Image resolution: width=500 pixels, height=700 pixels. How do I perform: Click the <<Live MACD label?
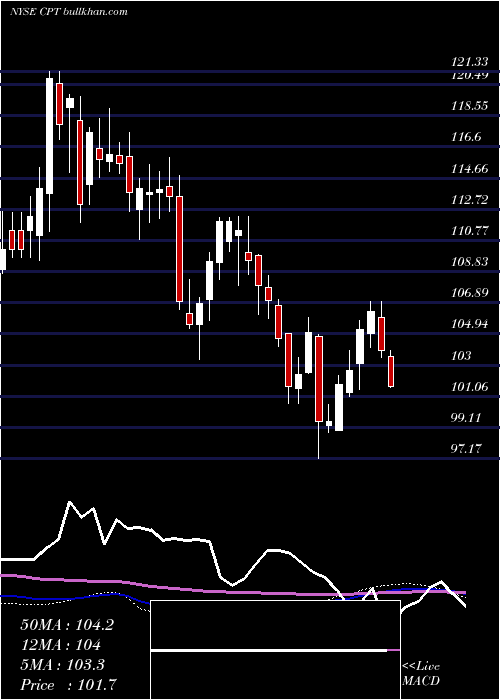pyautogui.click(x=421, y=674)
